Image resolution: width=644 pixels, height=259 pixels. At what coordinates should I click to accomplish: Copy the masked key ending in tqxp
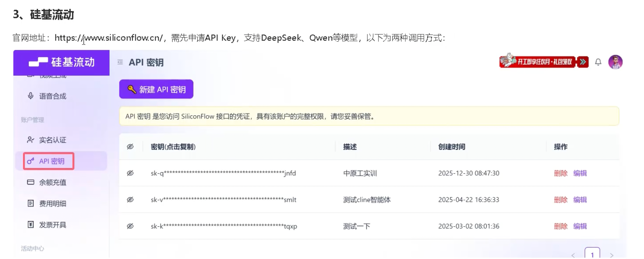coord(224,226)
